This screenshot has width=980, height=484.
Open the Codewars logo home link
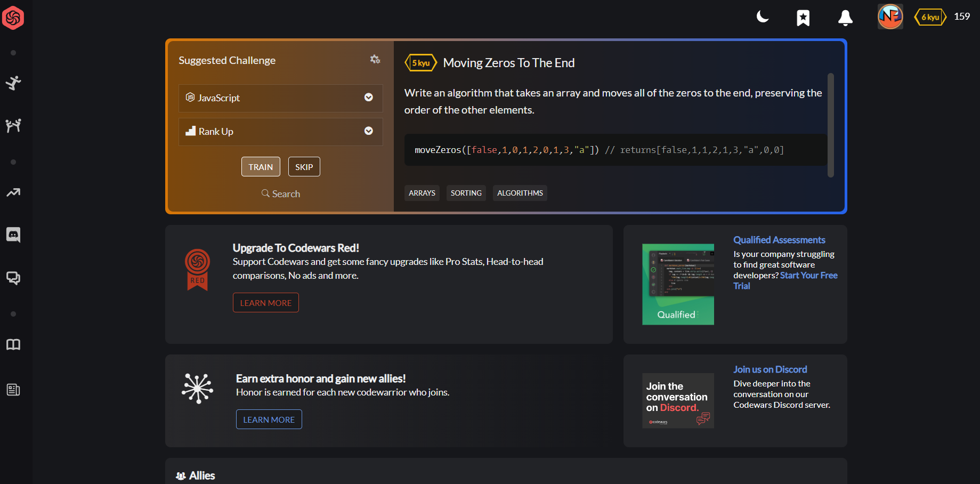(13, 18)
